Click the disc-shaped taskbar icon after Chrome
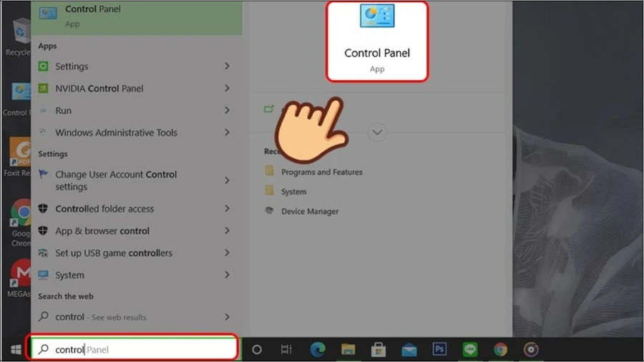This screenshot has width=644, height=362. pyautogui.click(x=531, y=349)
